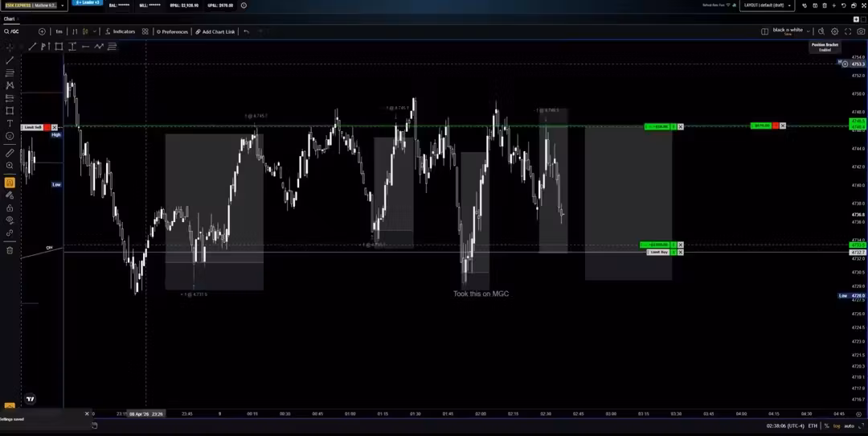Toggle stay-in-drawing-mode pencil lock icon
Image resolution: width=868 pixels, height=436 pixels.
click(x=10, y=195)
